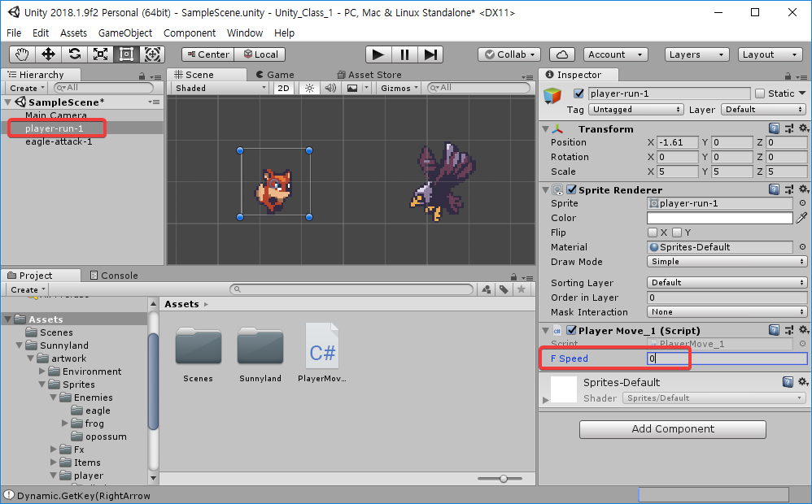Open the Sprite Renderer Color swatch

click(x=720, y=218)
